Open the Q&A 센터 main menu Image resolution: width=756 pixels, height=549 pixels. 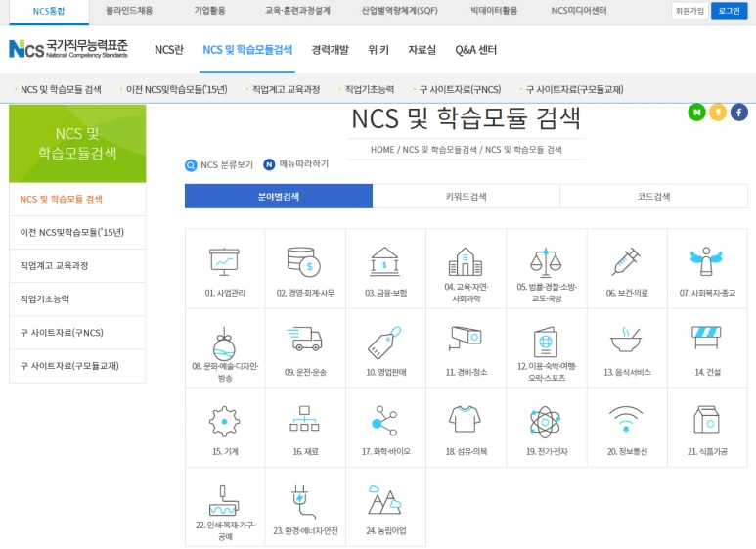pyautogui.click(x=476, y=50)
